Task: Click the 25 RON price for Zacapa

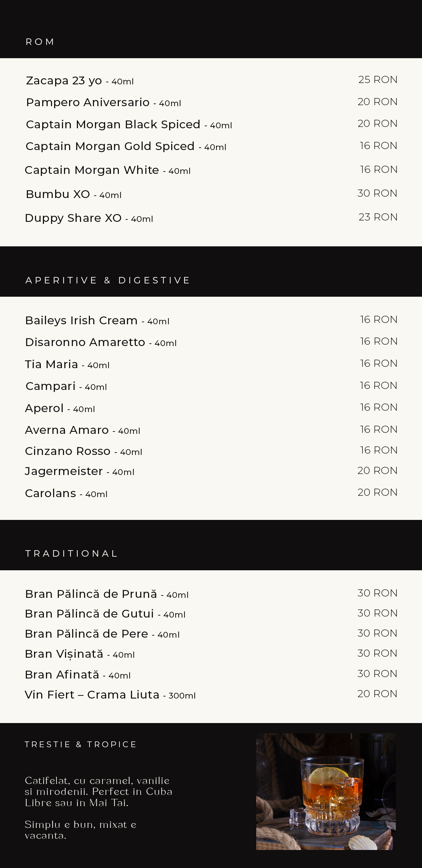Action: [378, 80]
